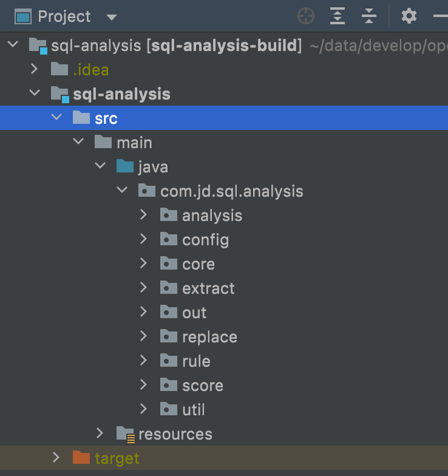Expand the target folder
Screen dimensions: 448x476
coord(56,458)
